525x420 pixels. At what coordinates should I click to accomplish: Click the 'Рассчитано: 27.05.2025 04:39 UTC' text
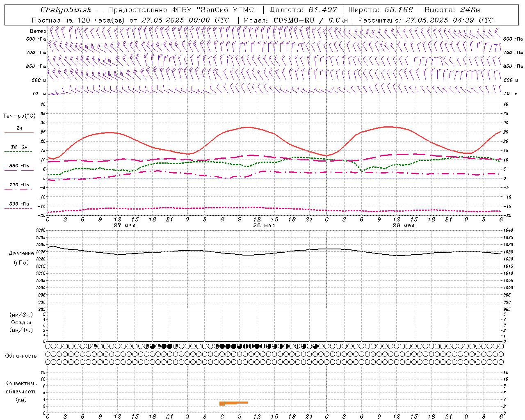pos(426,20)
